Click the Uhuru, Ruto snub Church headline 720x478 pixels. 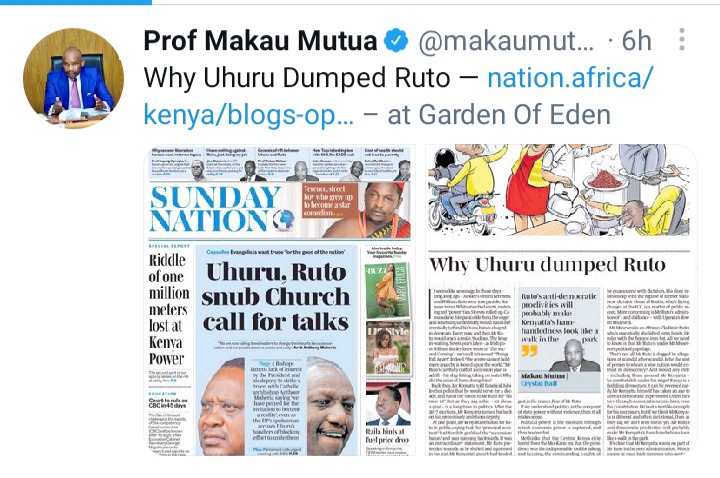point(276,297)
